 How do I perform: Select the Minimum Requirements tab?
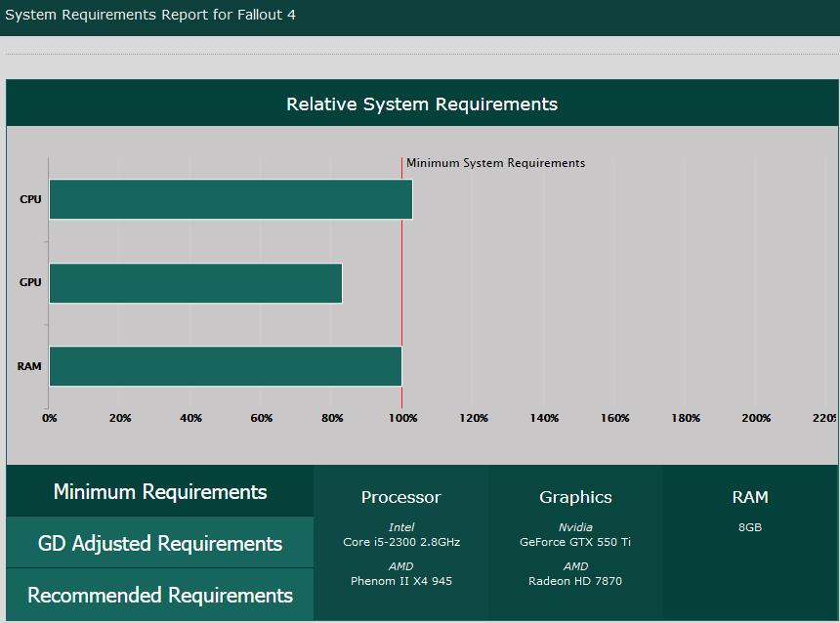coord(159,491)
